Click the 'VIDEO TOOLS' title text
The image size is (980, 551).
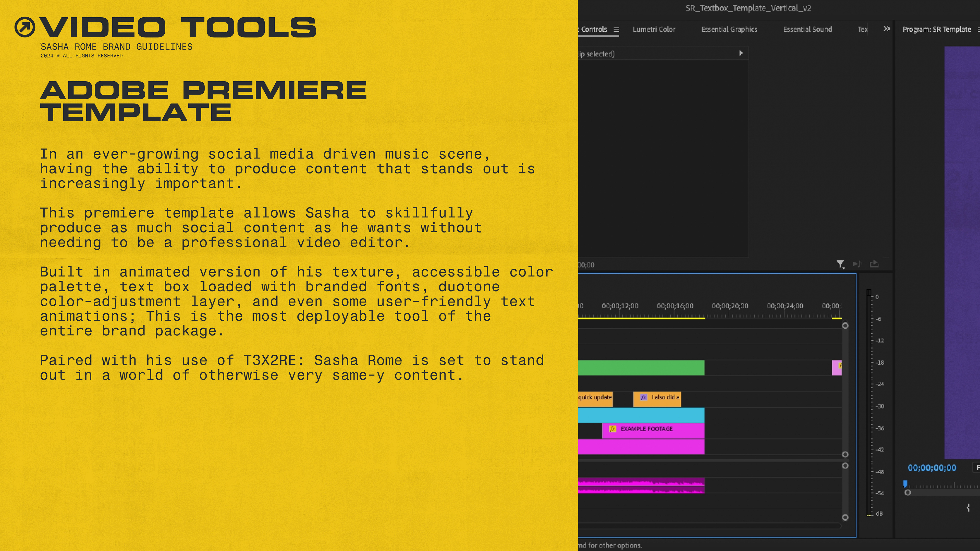pyautogui.click(x=178, y=27)
